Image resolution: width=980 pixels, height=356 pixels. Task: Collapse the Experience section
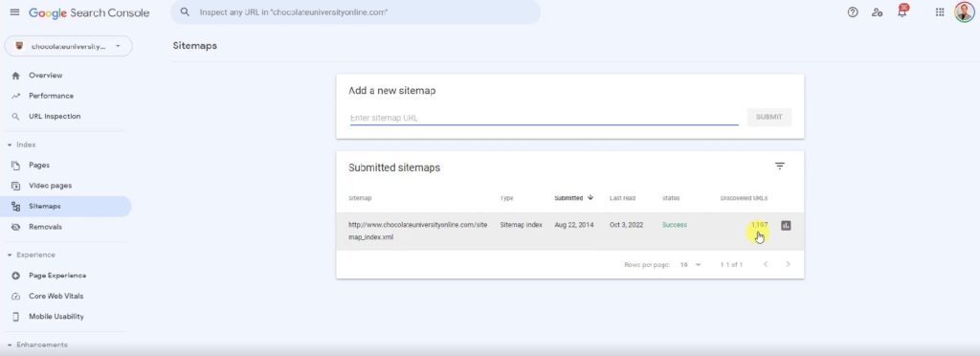click(31, 255)
